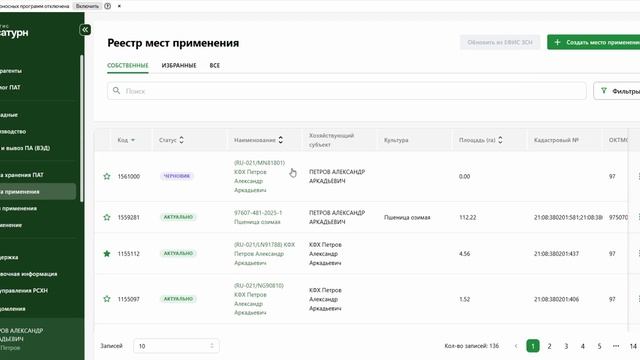Click the previous page arrow in pagination
This screenshot has height=360, width=640.
tap(516, 346)
